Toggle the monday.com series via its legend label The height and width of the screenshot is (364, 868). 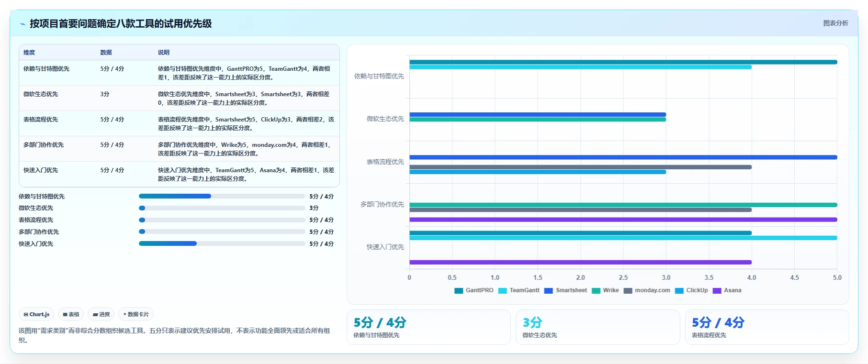point(653,290)
